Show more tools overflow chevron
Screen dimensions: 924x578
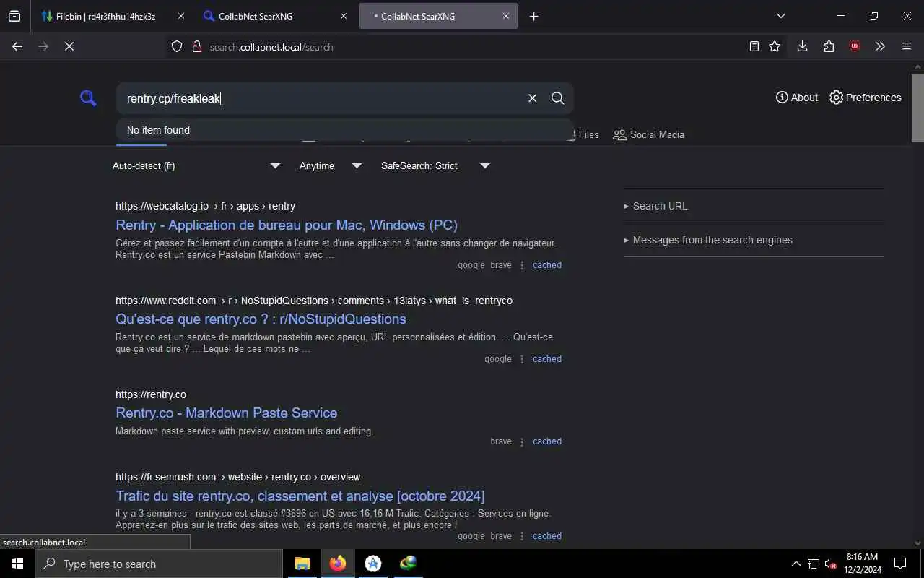coord(880,46)
